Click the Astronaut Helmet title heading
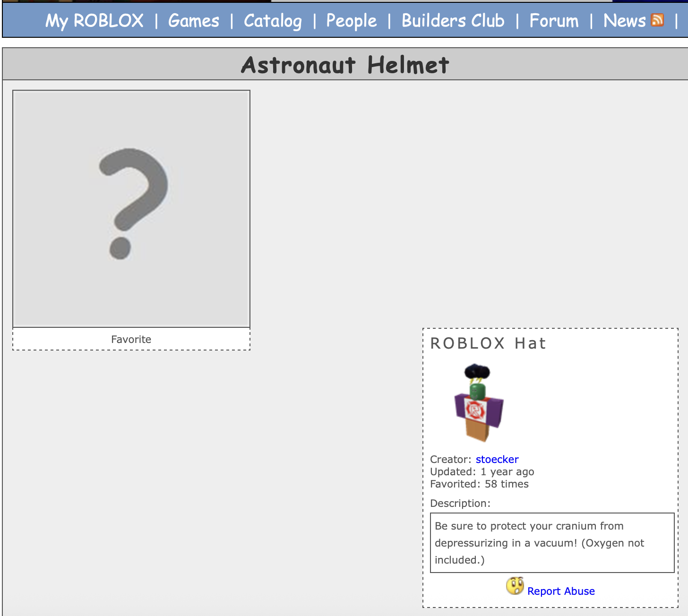The image size is (688, 616). (x=345, y=65)
